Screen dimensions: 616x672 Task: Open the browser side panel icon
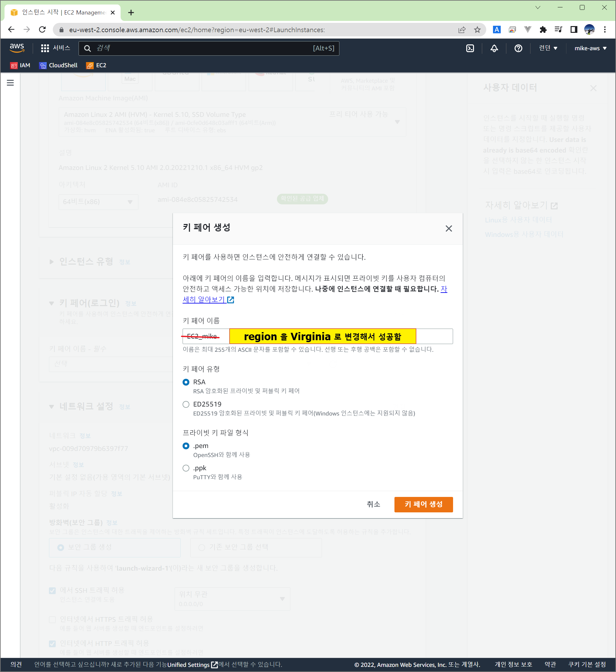[573, 30]
